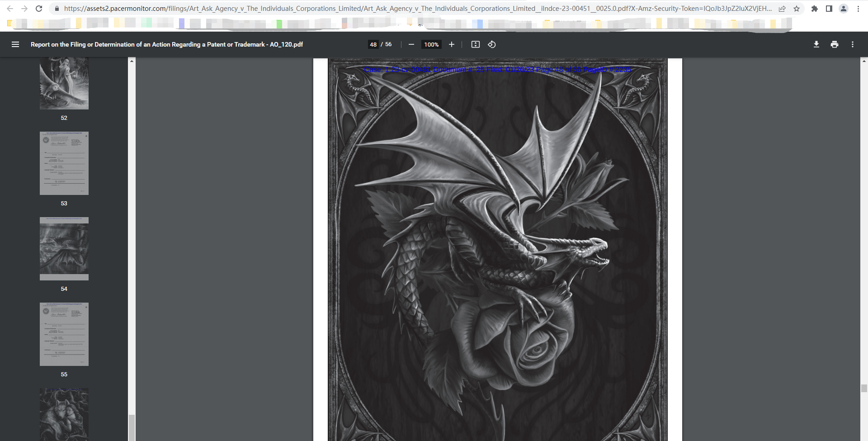This screenshot has width=868, height=441.
Task: Open the Chrome three-dot menu
Action: tap(858, 9)
